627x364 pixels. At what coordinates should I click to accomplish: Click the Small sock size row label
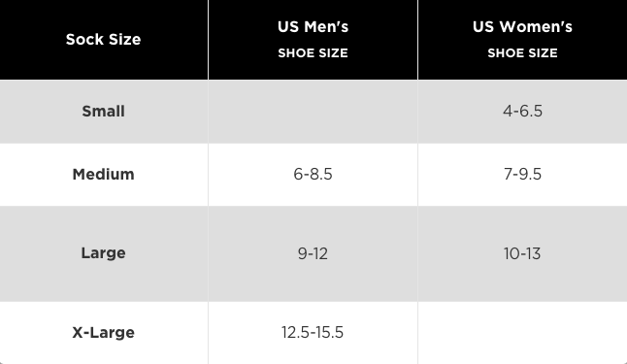click(103, 112)
